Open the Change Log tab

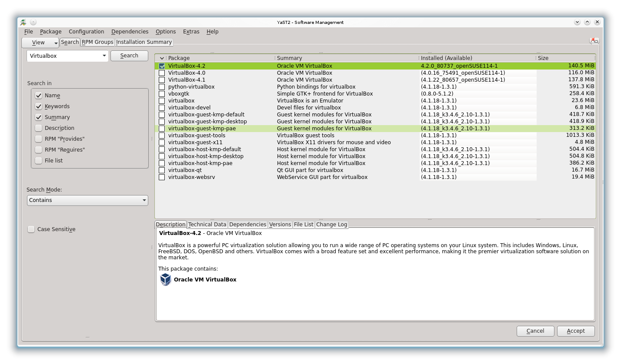[x=332, y=225]
